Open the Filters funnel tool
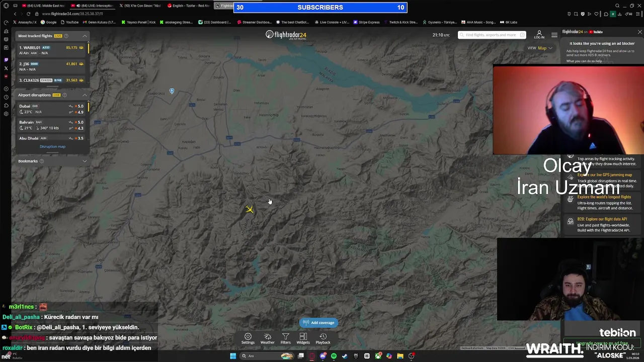 (285, 338)
